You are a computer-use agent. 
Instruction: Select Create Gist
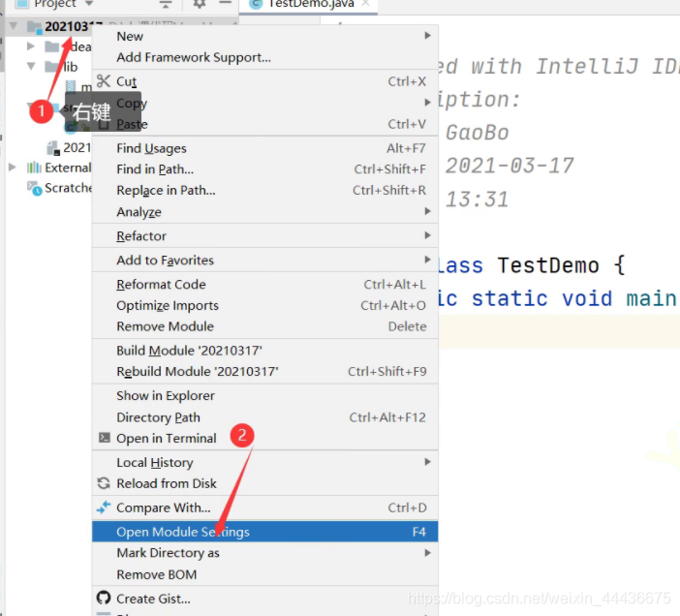coord(265,599)
